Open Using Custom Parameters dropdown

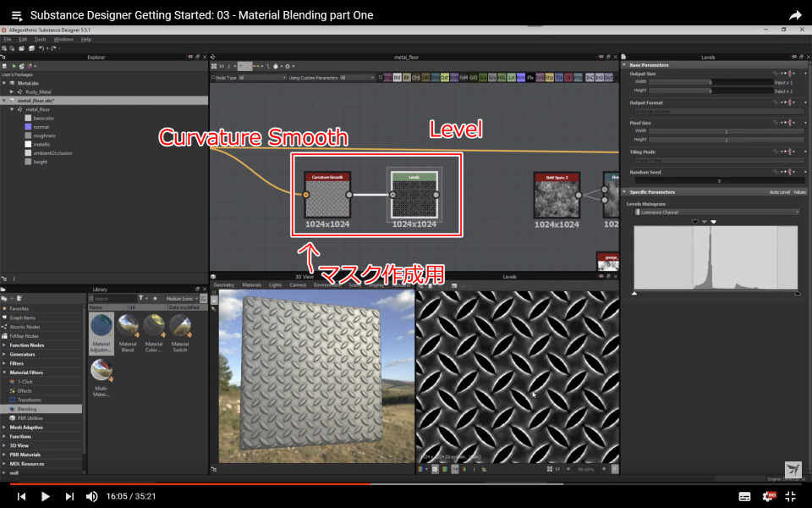(x=357, y=78)
